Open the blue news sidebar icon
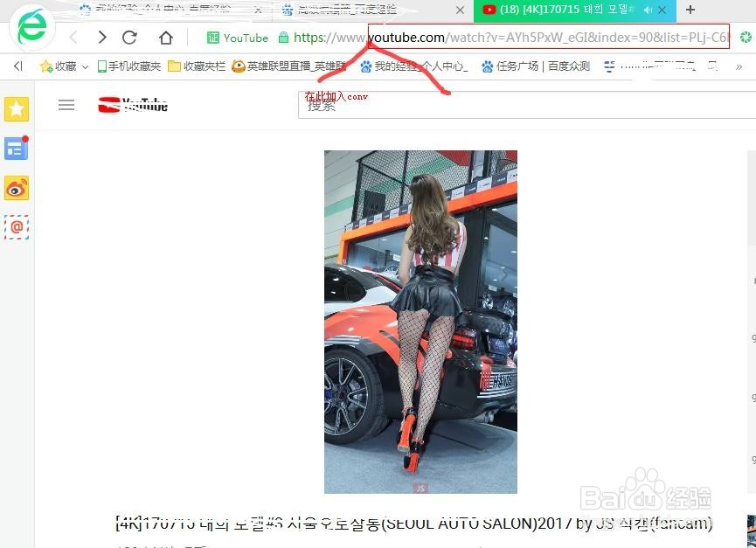756x548 pixels. pyautogui.click(x=17, y=149)
